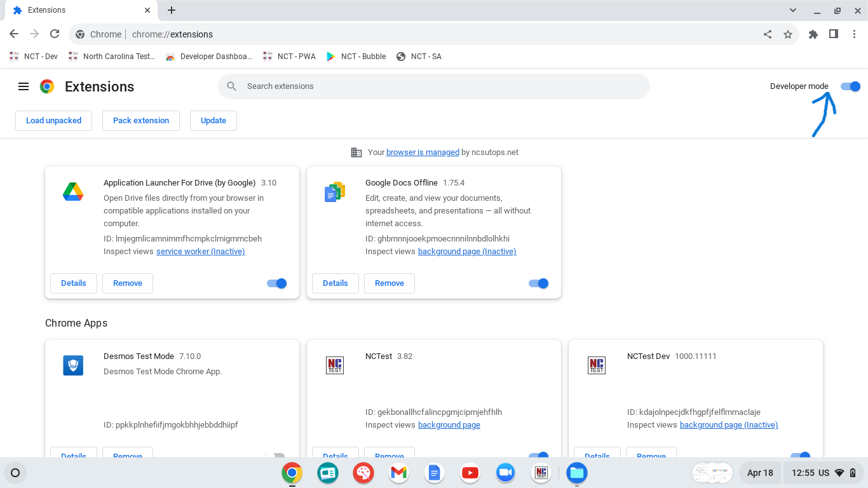Inspect NCTest background page link
This screenshot has width=868, height=488.
click(449, 425)
